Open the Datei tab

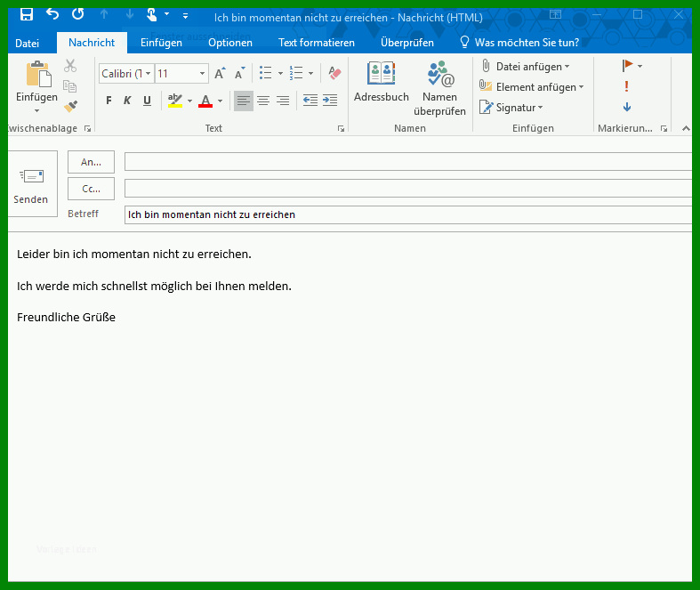coord(27,43)
